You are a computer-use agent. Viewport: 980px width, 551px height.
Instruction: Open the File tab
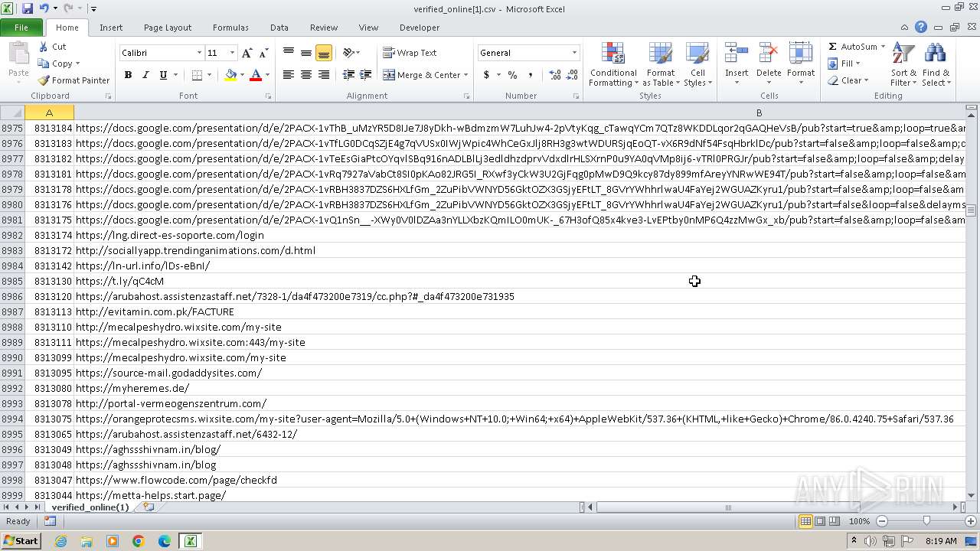[x=21, y=28]
